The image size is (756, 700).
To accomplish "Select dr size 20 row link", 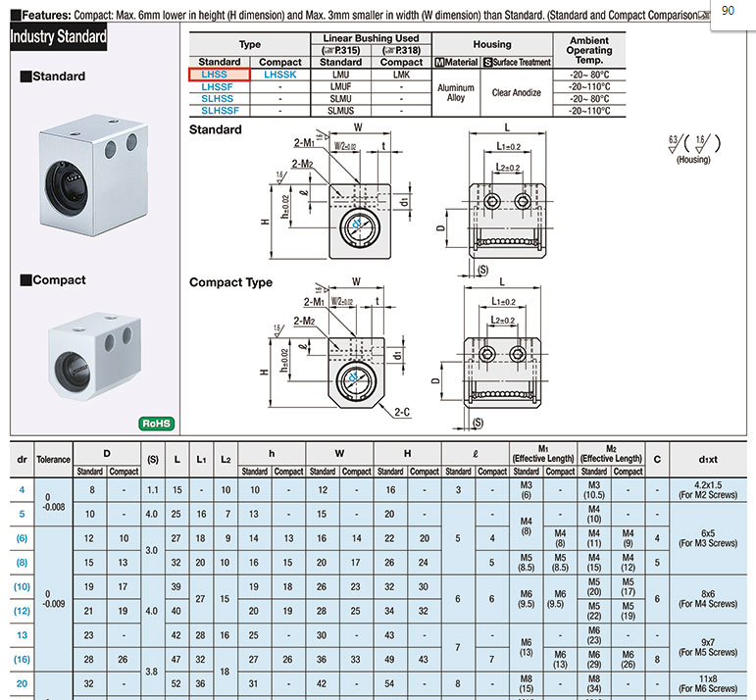I will pos(22,683).
